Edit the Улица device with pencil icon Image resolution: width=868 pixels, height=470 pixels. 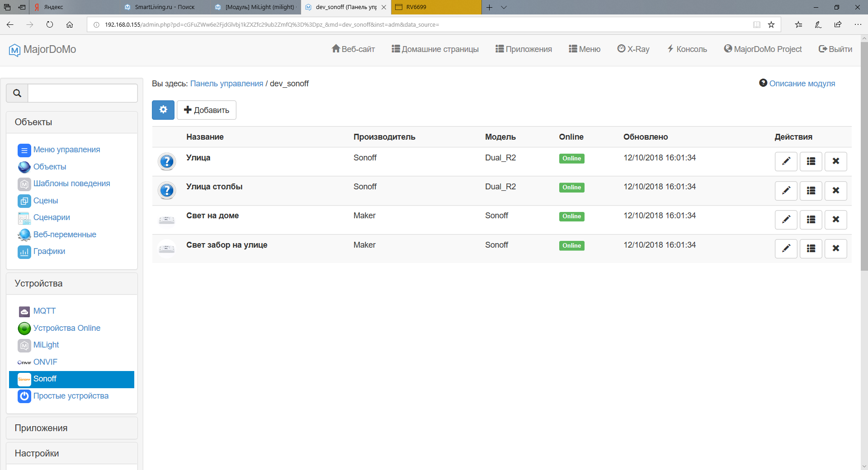click(x=786, y=161)
